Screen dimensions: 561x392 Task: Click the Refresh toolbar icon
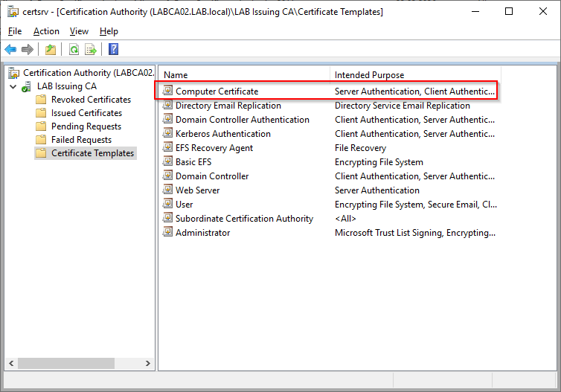pyautogui.click(x=74, y=49)
